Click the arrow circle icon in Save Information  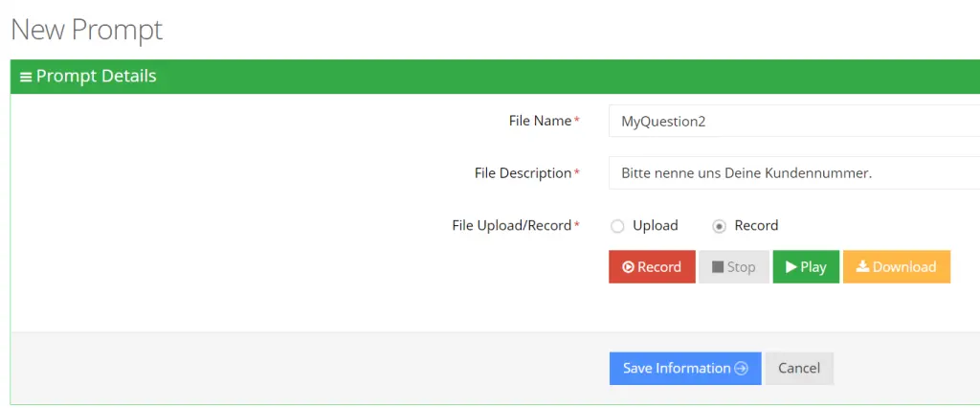[742, 369]
